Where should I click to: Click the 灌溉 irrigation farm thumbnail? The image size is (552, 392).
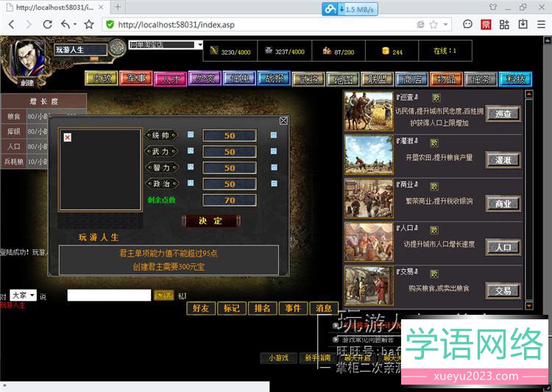[x=368, y=155]
